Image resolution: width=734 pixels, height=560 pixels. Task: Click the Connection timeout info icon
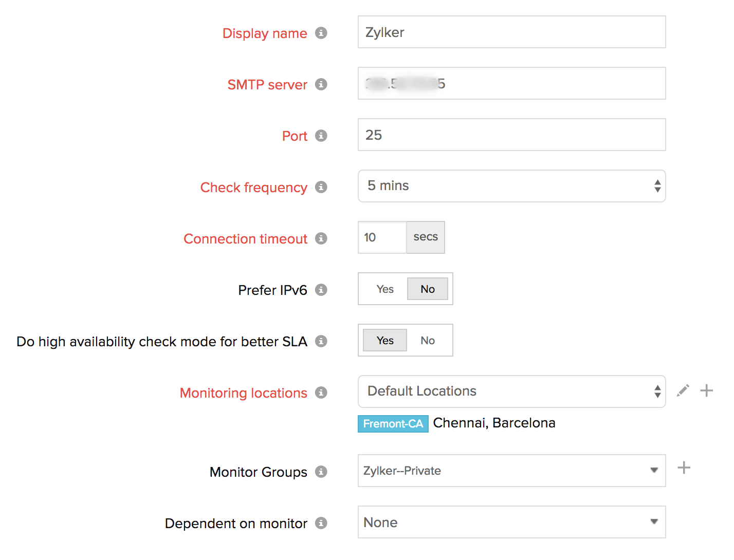(x=321, y=238)
